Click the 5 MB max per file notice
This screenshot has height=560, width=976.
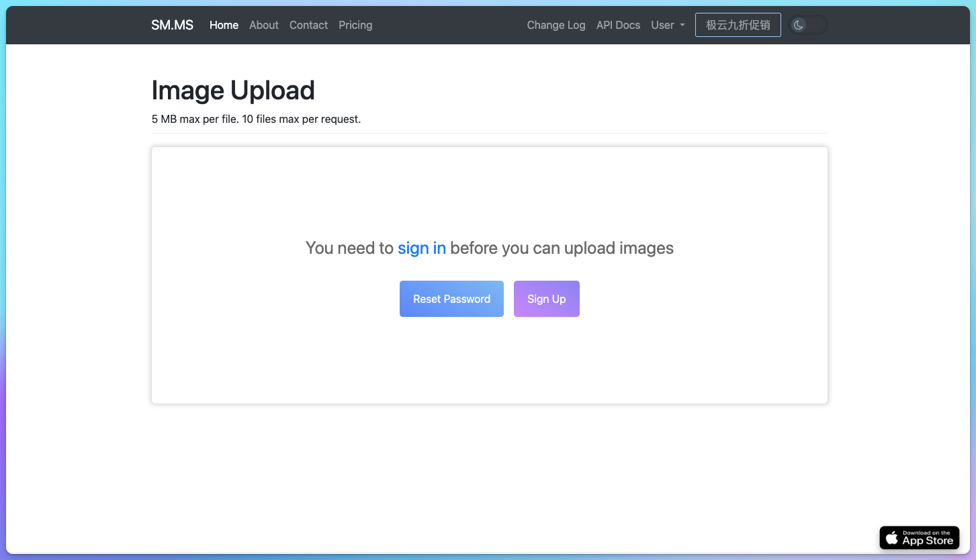pyautogui.click(x=256, y=119)
